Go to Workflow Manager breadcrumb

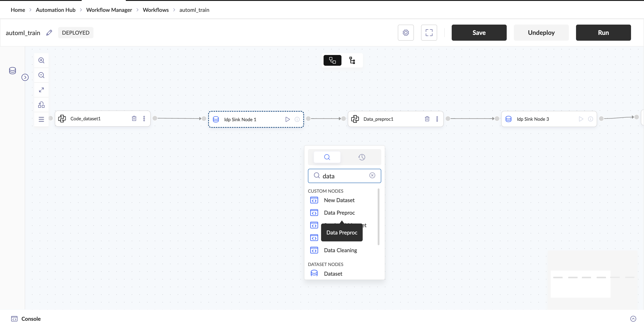(x=109, y=10)
